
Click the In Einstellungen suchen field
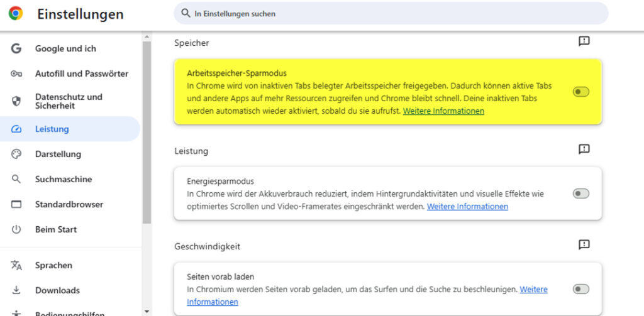390,13
